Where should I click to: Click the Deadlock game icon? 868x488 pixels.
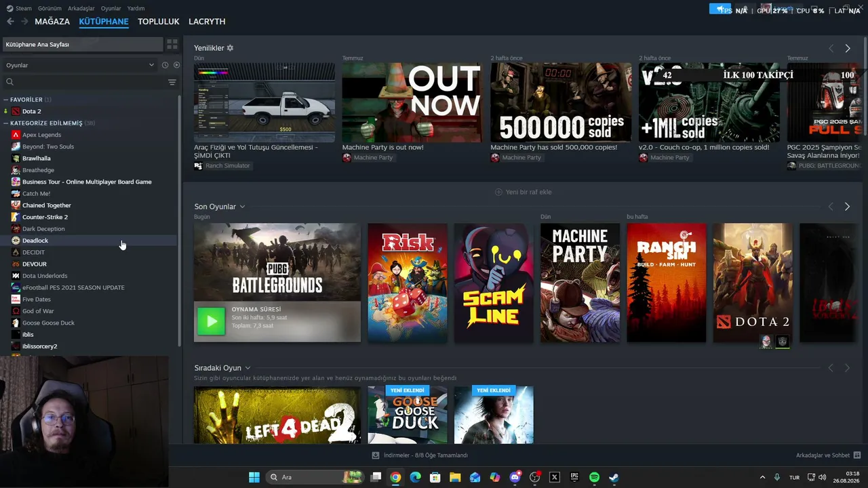point(16,241)
